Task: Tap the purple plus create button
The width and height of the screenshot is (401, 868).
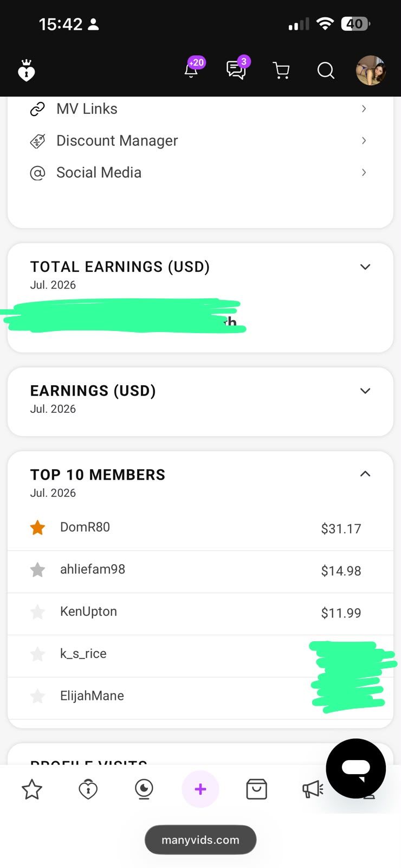Action: click(200, 789)
